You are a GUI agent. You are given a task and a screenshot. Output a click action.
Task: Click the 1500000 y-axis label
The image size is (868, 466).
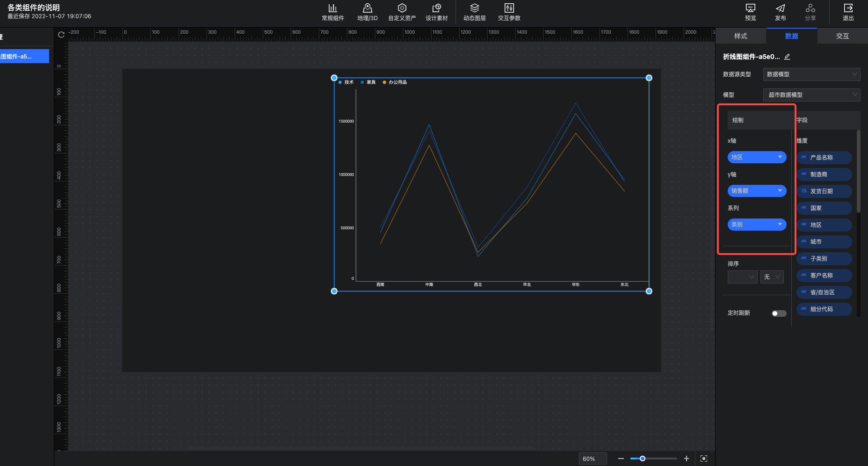point(346,121)
